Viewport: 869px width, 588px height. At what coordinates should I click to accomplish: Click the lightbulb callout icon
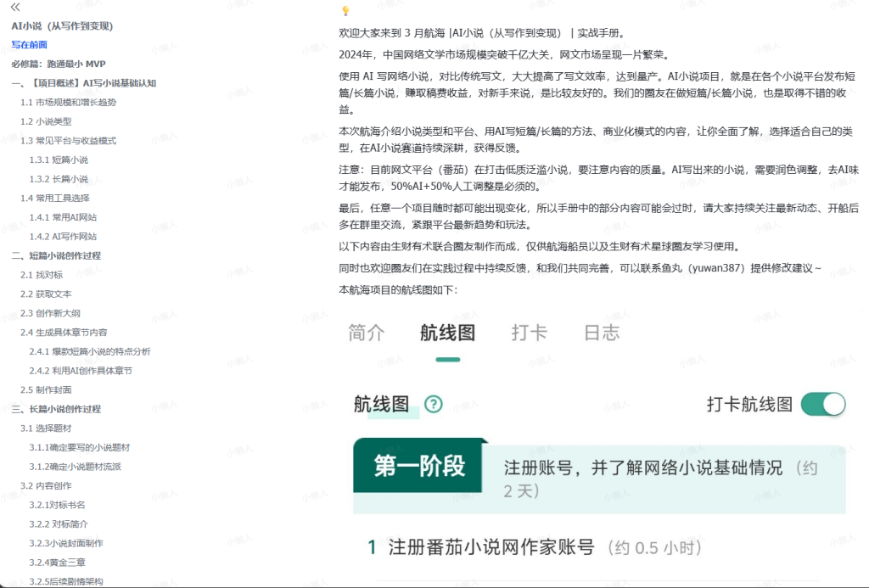pyautogui.click(x=346, y=10)
